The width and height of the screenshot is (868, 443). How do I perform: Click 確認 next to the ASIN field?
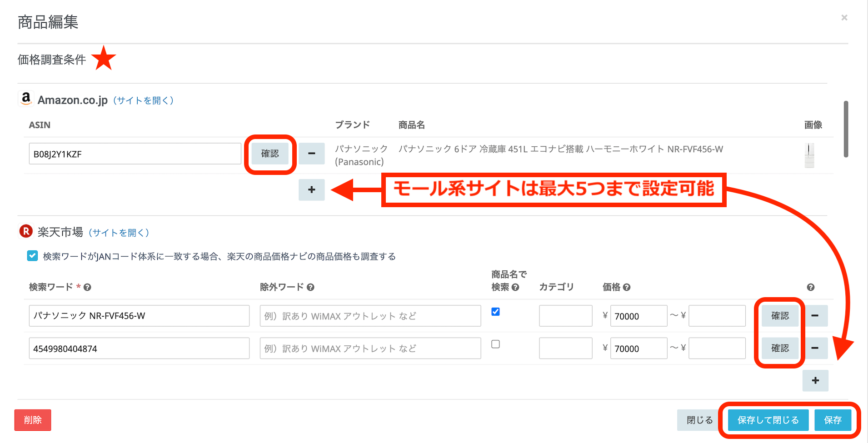[x=270, y=154]
